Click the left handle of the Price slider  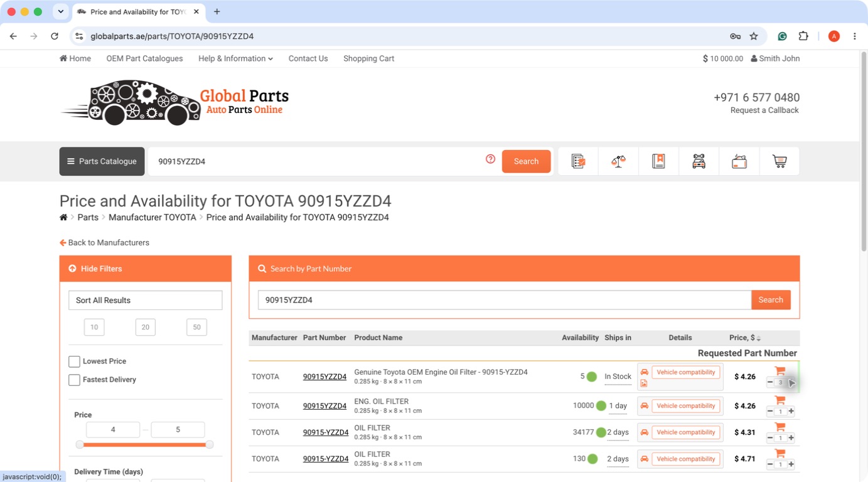(80, 444)
